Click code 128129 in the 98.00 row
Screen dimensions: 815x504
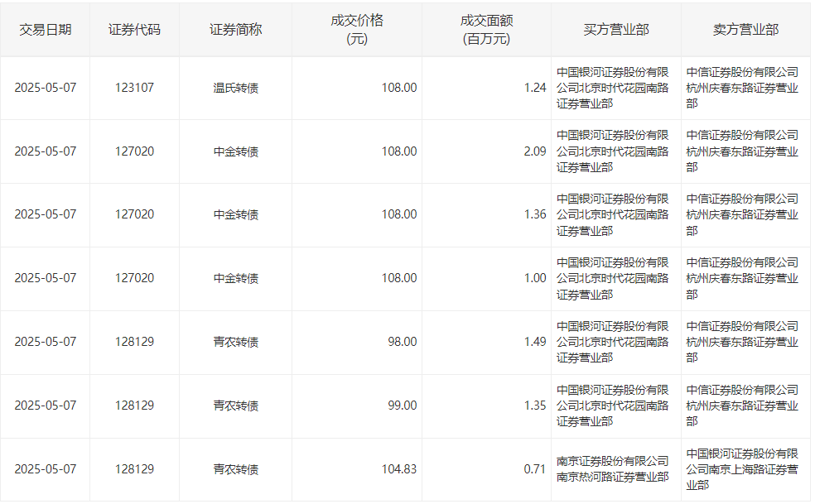tap(134, 341)
